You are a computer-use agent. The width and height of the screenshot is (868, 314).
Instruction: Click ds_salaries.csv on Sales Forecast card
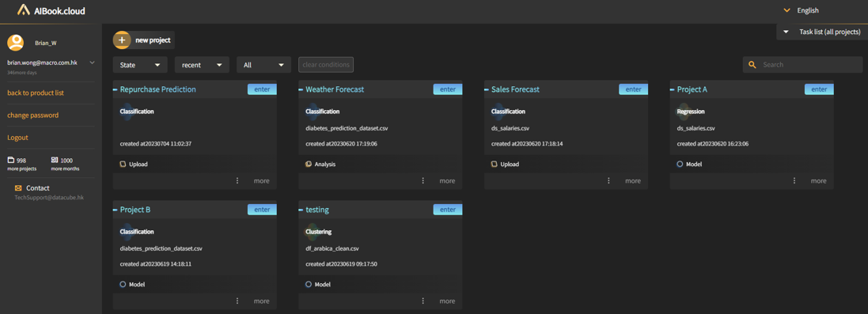point(510,128)
